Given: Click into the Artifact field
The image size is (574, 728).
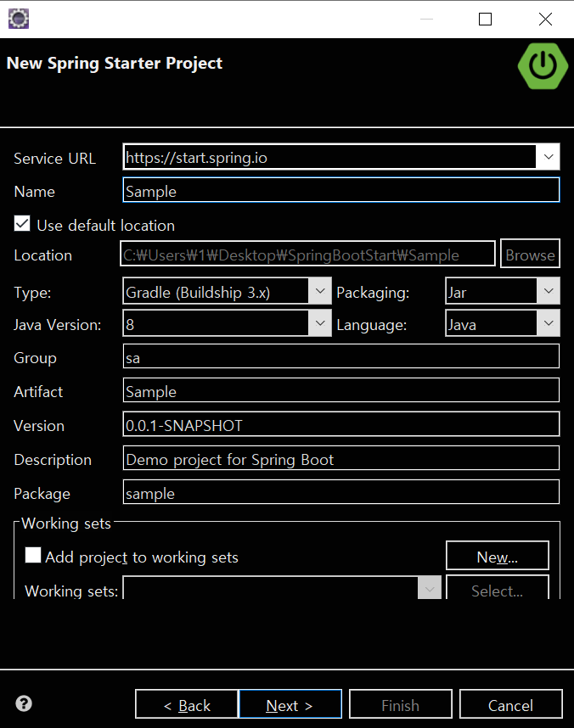Looking at the screenshot, I should pyautogui.click(x=341, y=390).
